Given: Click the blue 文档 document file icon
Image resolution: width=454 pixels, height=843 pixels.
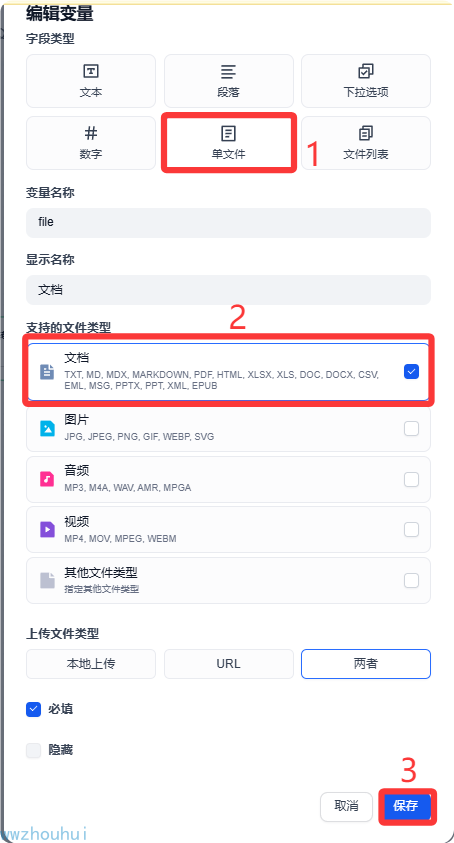Looking at the screenshot, I should [47, 372].
